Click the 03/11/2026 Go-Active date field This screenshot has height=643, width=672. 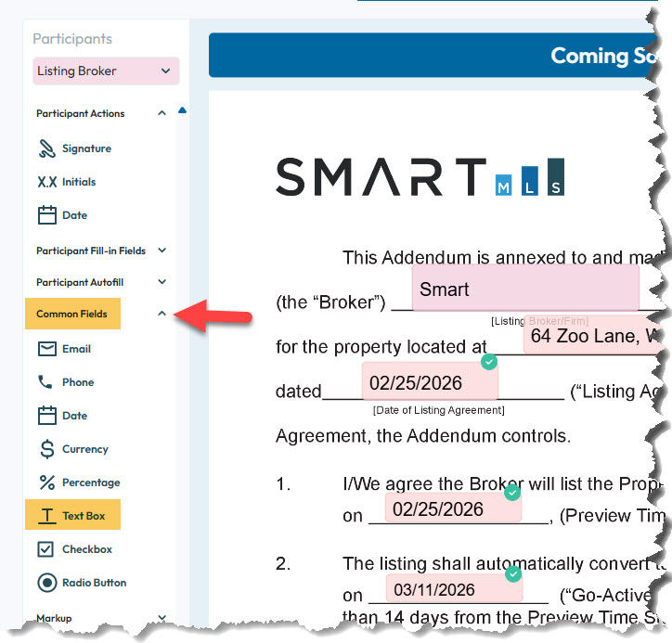pos(454,588)
